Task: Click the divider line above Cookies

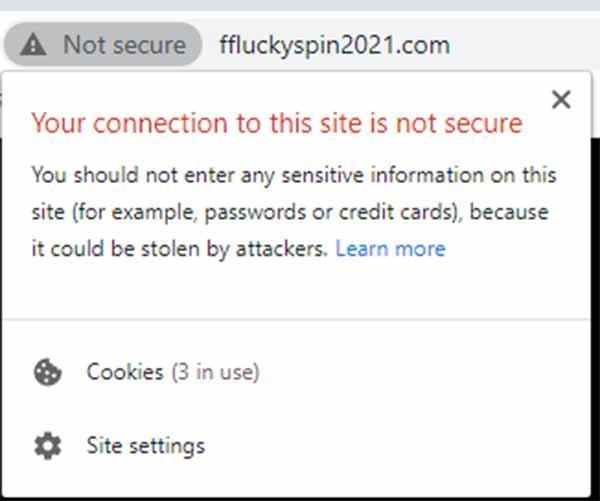Action: coord(297,319)
